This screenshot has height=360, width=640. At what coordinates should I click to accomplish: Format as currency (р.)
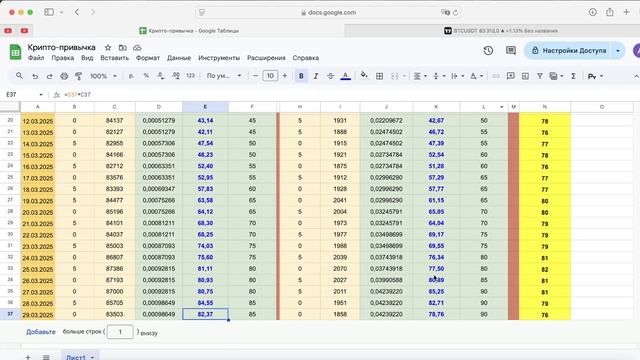click(131, 76)
